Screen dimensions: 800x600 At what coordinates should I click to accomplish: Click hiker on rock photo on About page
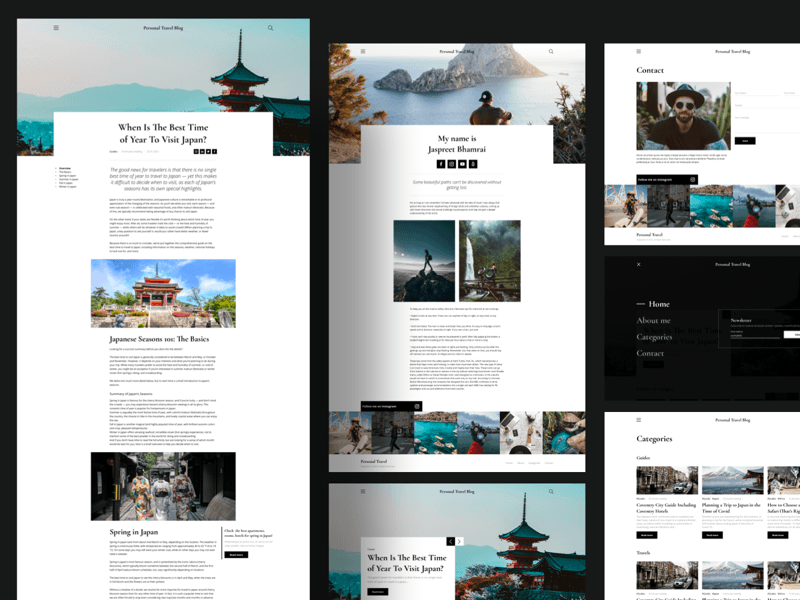[424, 261]
